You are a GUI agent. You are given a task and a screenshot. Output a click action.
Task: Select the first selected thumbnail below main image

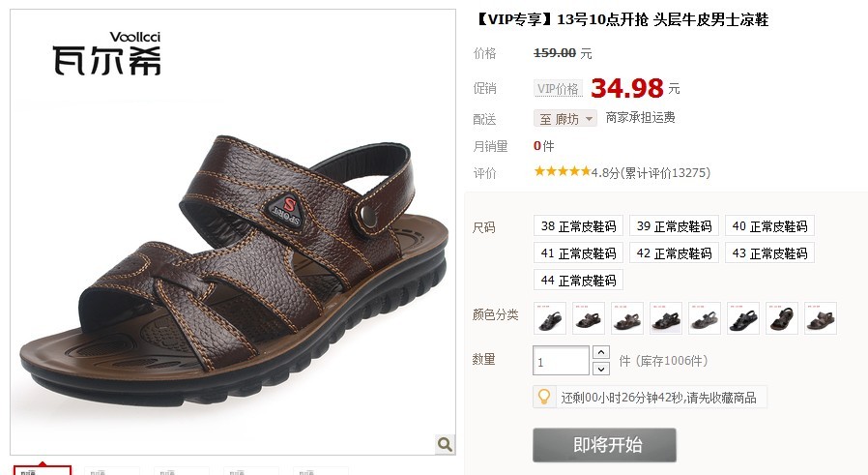point(43,471)
